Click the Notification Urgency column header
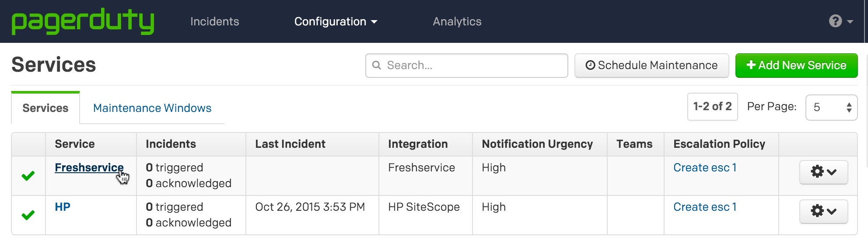 pos(537,144)
